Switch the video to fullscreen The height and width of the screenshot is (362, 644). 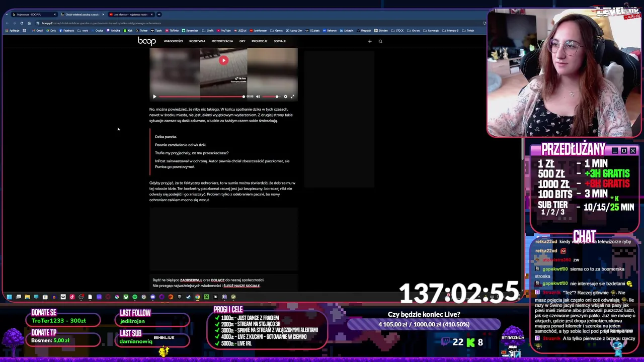coord(292,97)
